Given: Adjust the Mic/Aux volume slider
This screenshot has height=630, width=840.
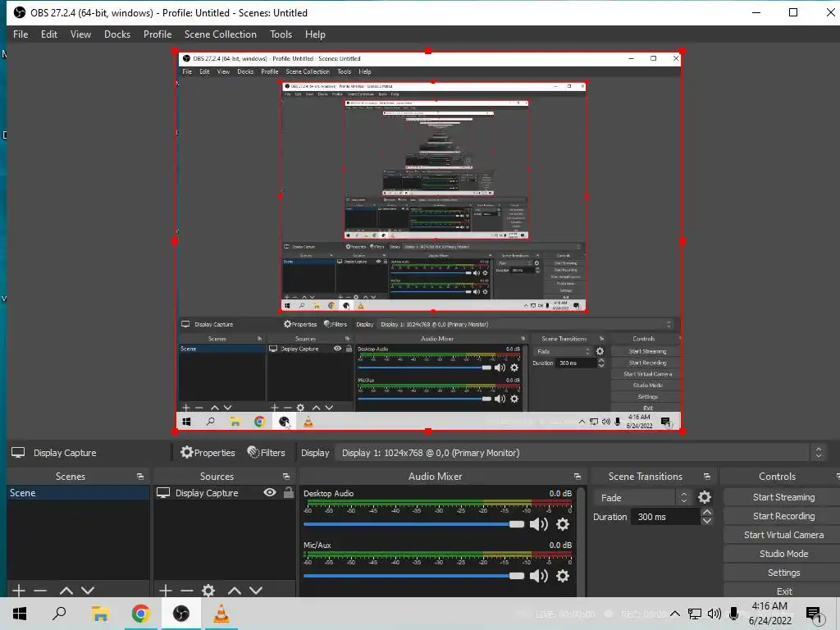Looking at the screenshot, I should [x=414, y=576].
